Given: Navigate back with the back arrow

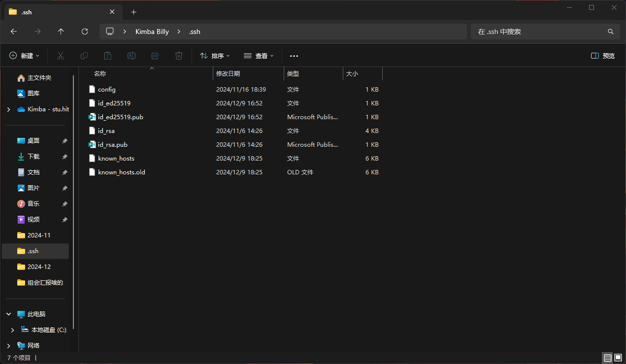Looking at the screenshot, I should 14,32.
